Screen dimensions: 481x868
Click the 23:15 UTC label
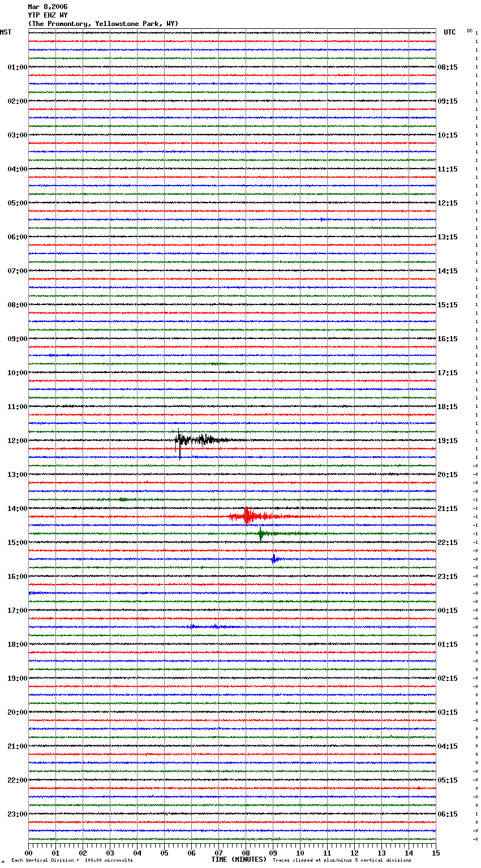(x=448, y=577)
